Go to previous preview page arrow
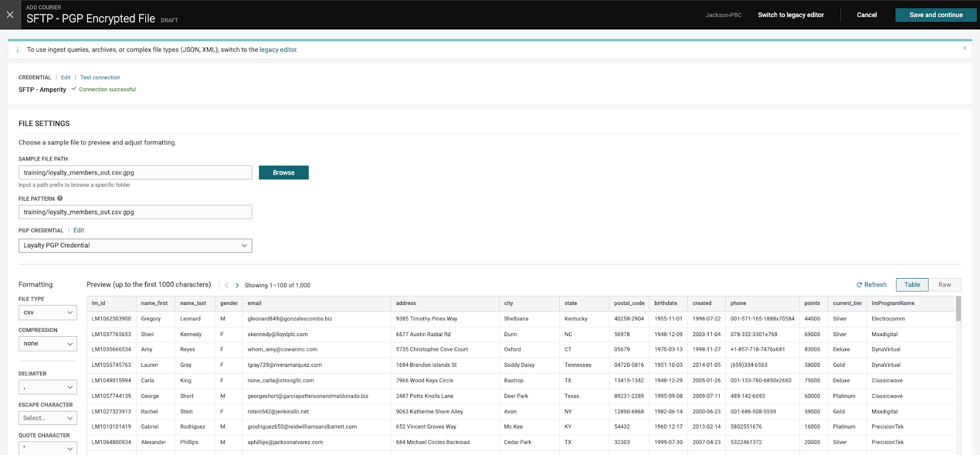The height and width of the screenshot is (455, 980). [227, 285]
